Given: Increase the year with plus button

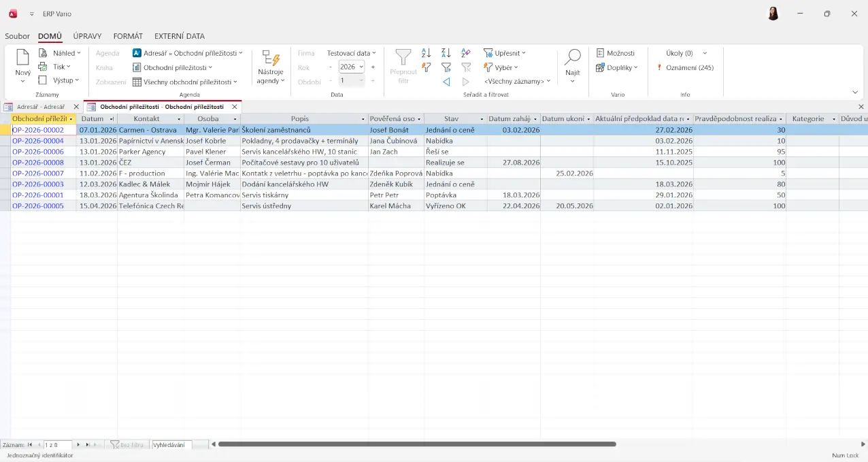Looking at the screenshot, I should click(373, 67).
